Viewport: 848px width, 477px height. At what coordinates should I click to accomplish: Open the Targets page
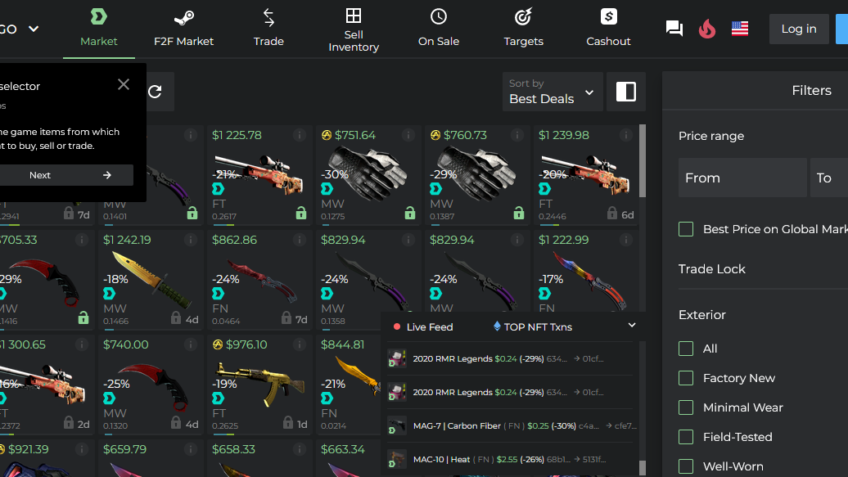point(523,29)
